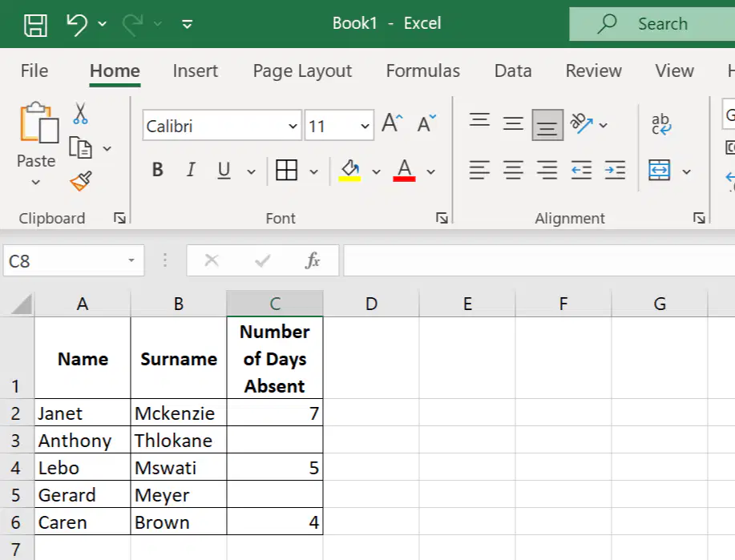Cut the selection with scissors icon
Viewport: 735px width, 560px height.
(80, 114)
